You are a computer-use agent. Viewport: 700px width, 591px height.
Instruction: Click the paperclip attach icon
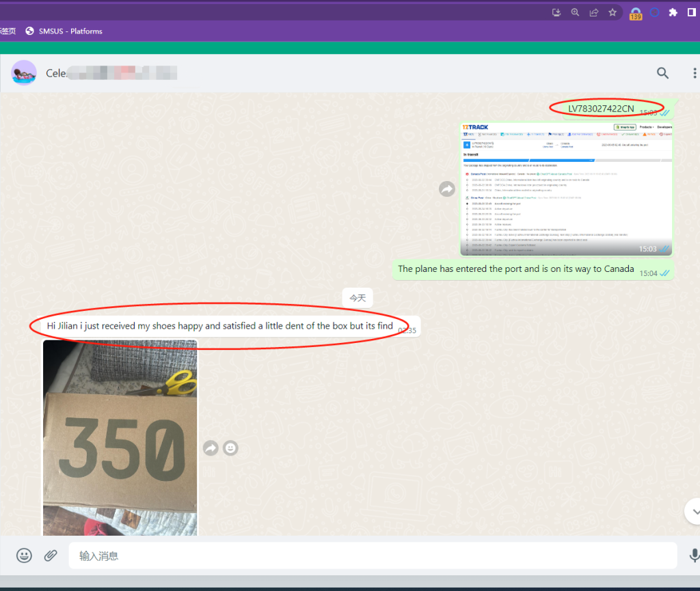[51, 555]
